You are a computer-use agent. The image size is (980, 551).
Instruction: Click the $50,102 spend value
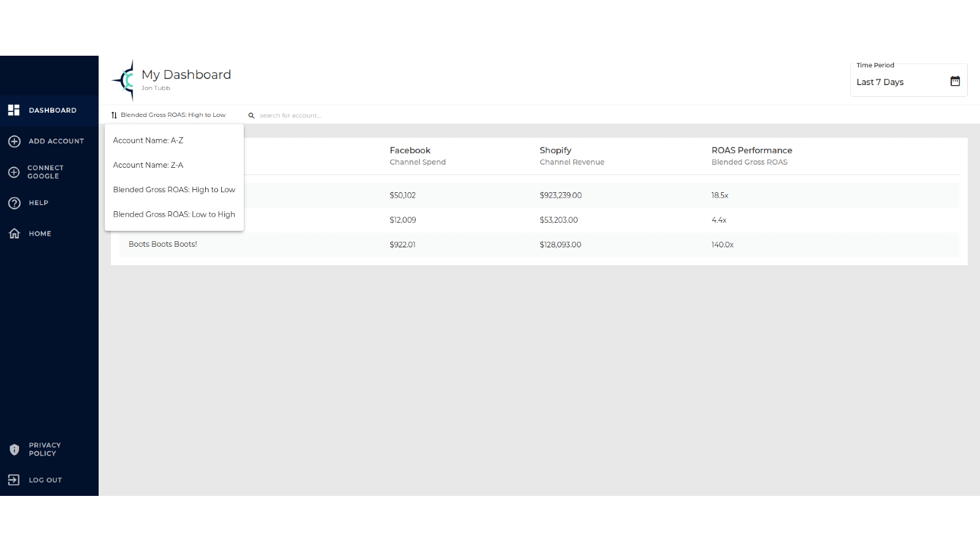pos(402,195)
